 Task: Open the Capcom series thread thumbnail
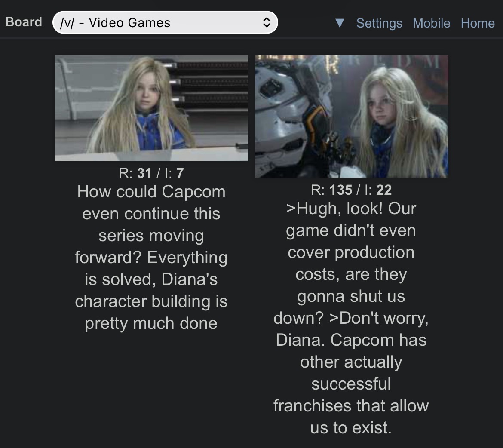coord(151,108)
